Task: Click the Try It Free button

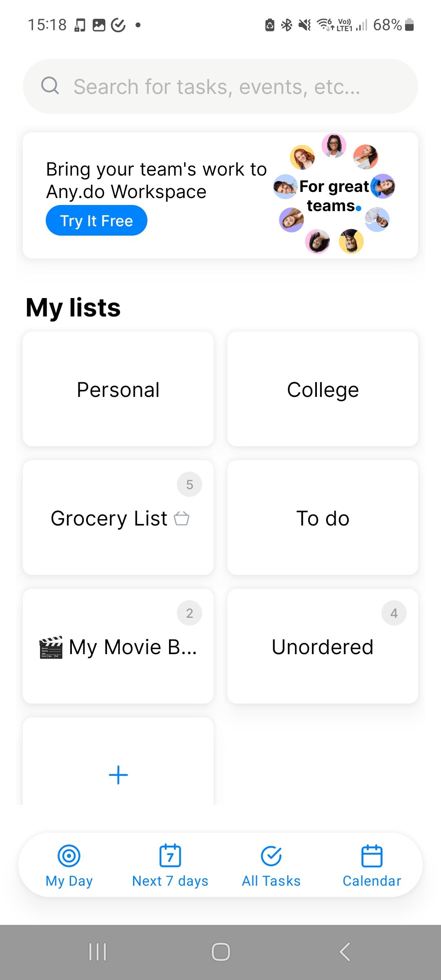Action: click(96, 220)
